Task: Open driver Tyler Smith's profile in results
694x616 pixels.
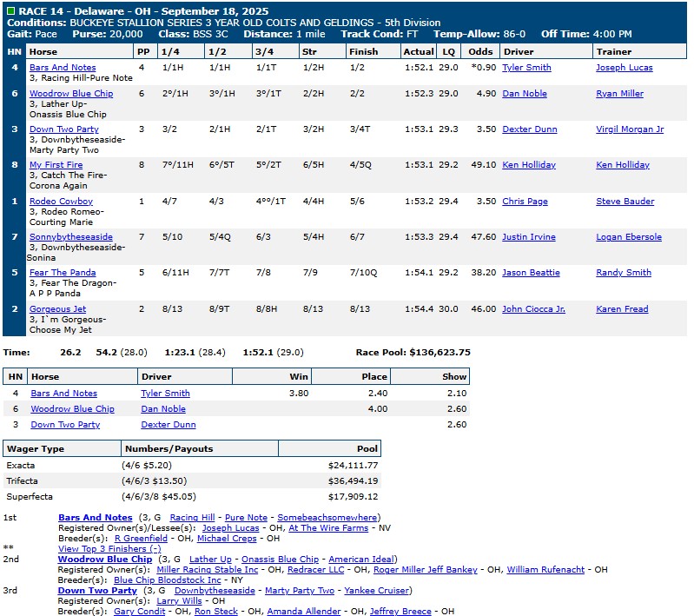Action: click(526, 68)
